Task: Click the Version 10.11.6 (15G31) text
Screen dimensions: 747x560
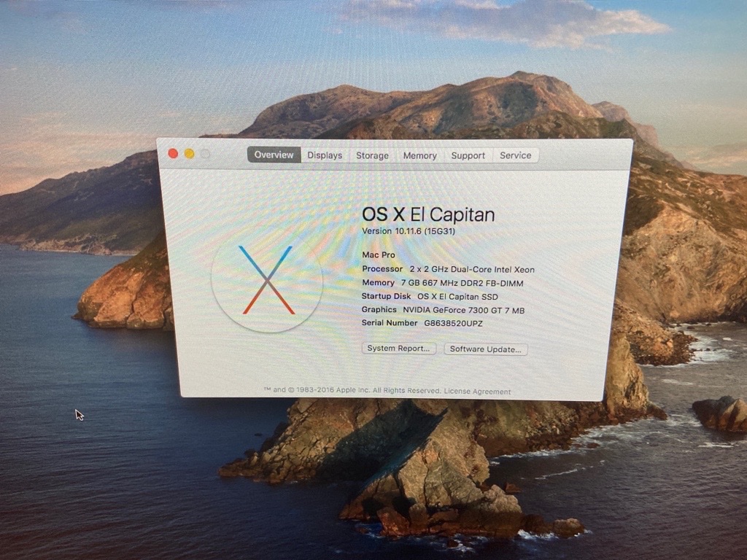Action: pos(409,231)
